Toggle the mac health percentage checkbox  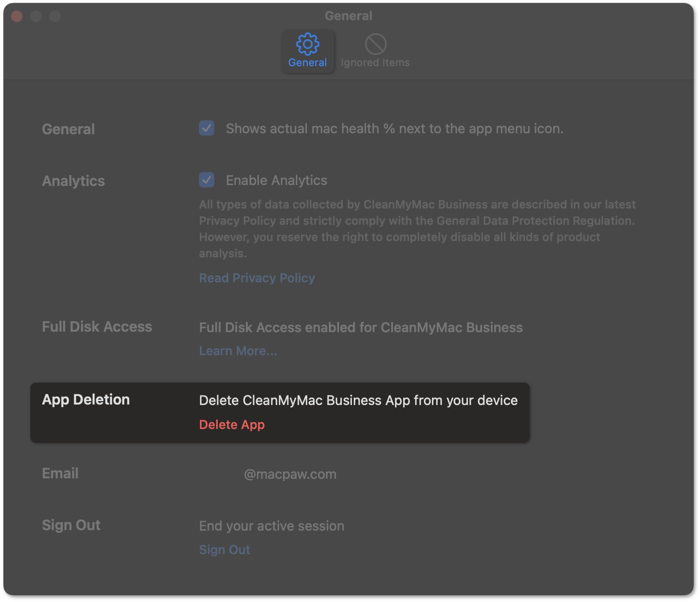pos(207,128)
